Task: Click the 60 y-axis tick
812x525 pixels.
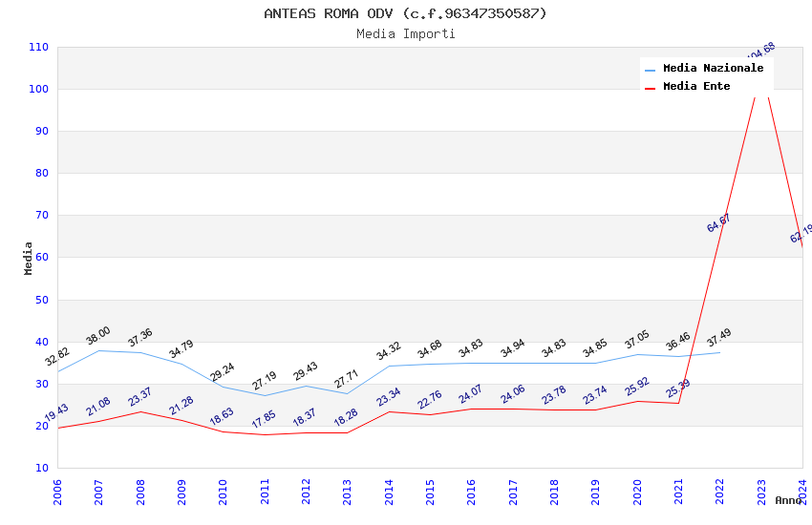Action: coord(42,257)
